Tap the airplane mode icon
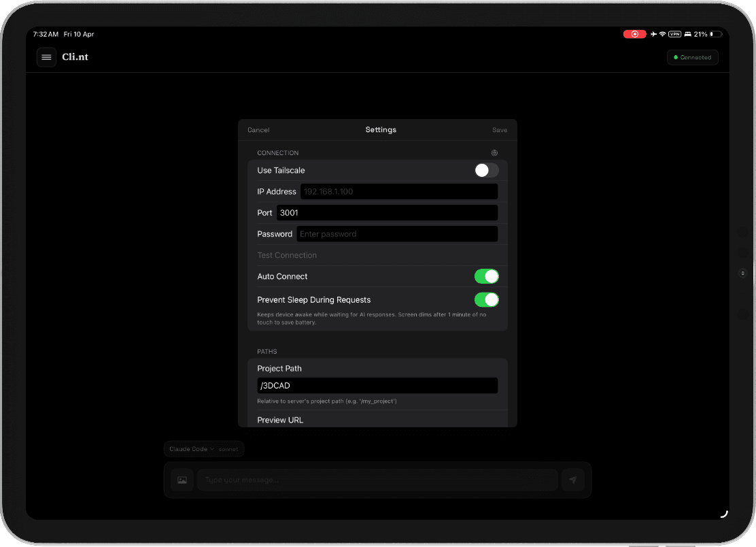Image resolution: width=756 pixels, height=547 pixels. pyautogui.click(x=653, y=34)
